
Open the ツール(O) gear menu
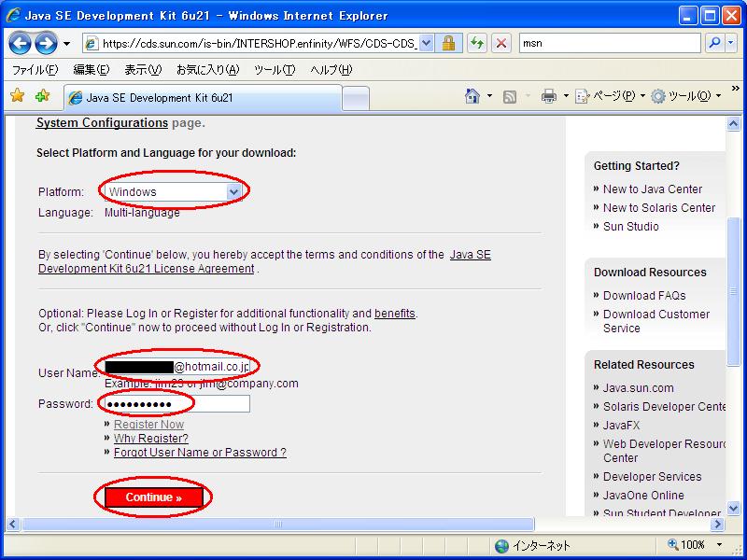pos(686,96)
